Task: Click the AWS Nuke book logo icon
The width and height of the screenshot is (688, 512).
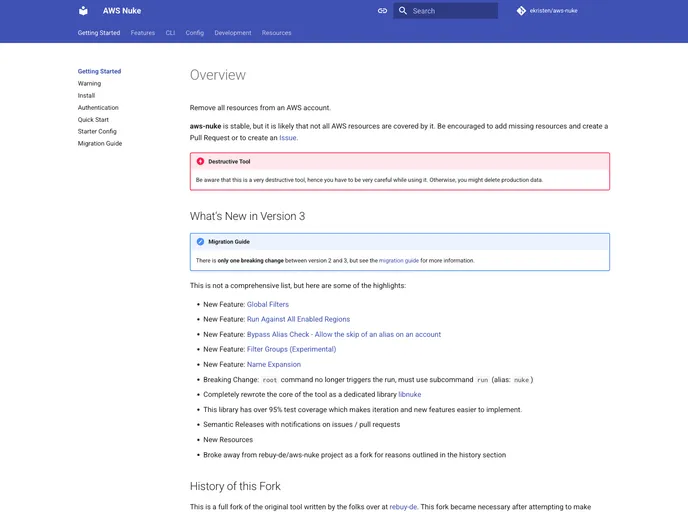Action: coord(83,11)
